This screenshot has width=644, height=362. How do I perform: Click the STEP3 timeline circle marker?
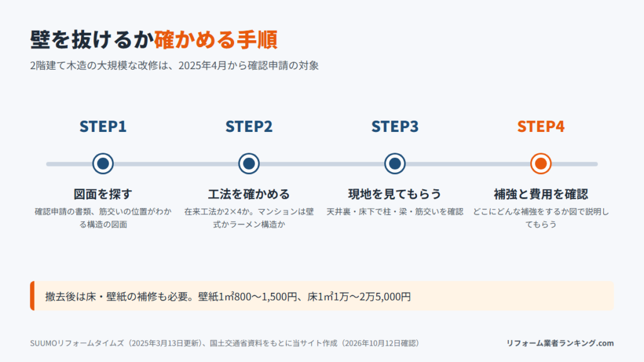(x=395, y=164)
